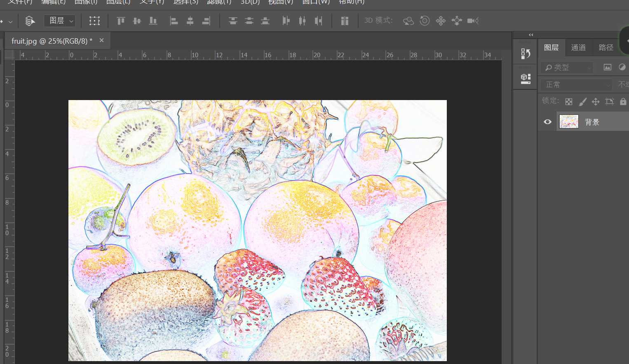Toggle auto-select layers icon in options bar

coord(30,21)
